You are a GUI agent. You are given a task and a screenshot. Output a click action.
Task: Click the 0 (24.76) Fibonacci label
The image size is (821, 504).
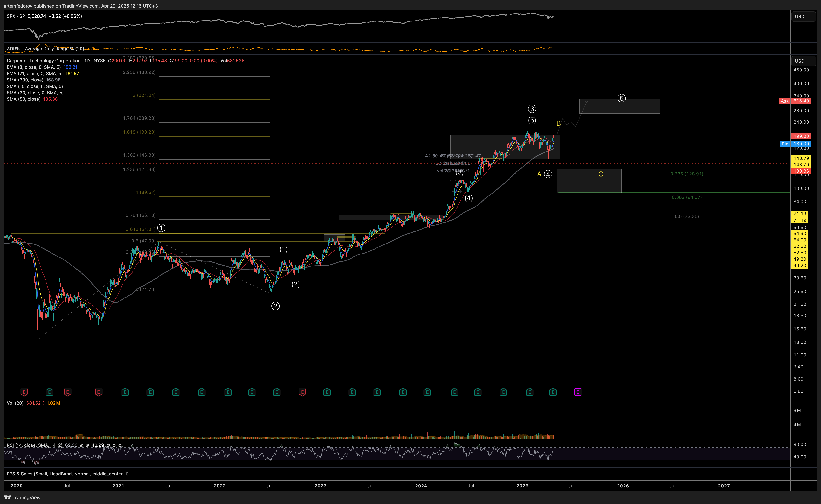click(146, 289)
